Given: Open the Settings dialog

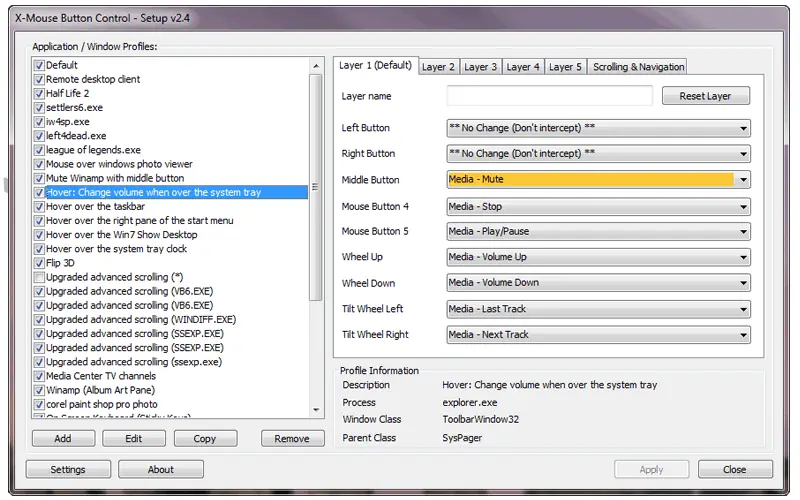Looking at the screenshot, I should pyautogui.click(x=68, y=469).
